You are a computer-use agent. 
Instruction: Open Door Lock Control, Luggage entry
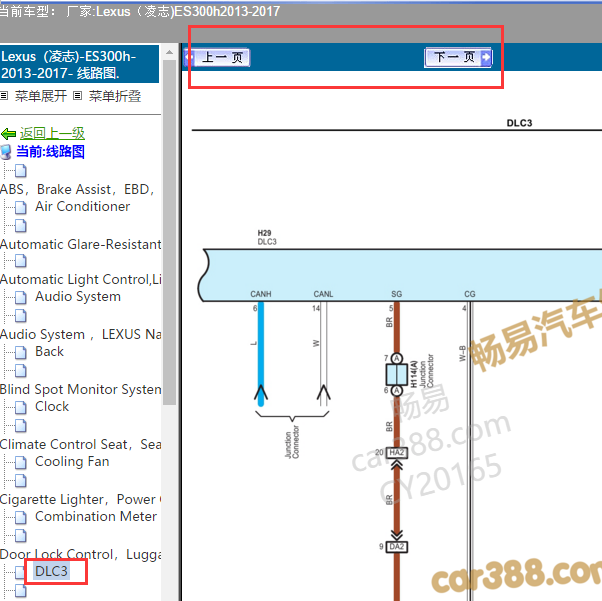pos(81,554)
